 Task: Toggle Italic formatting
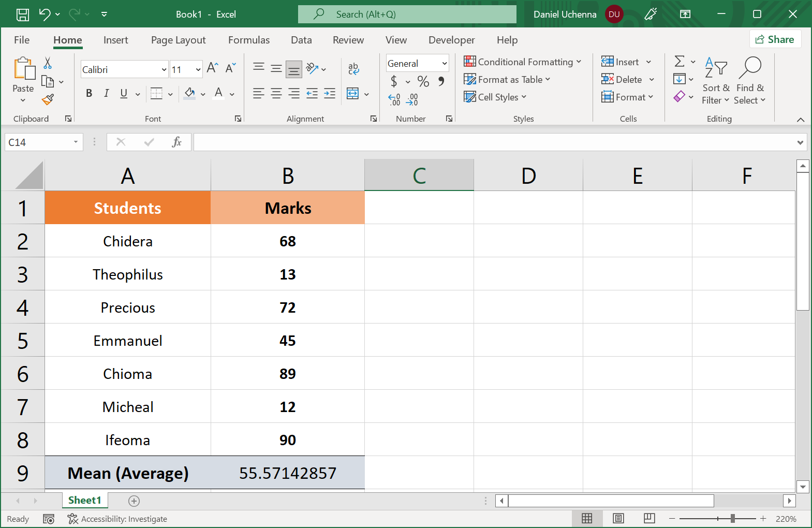106,93
